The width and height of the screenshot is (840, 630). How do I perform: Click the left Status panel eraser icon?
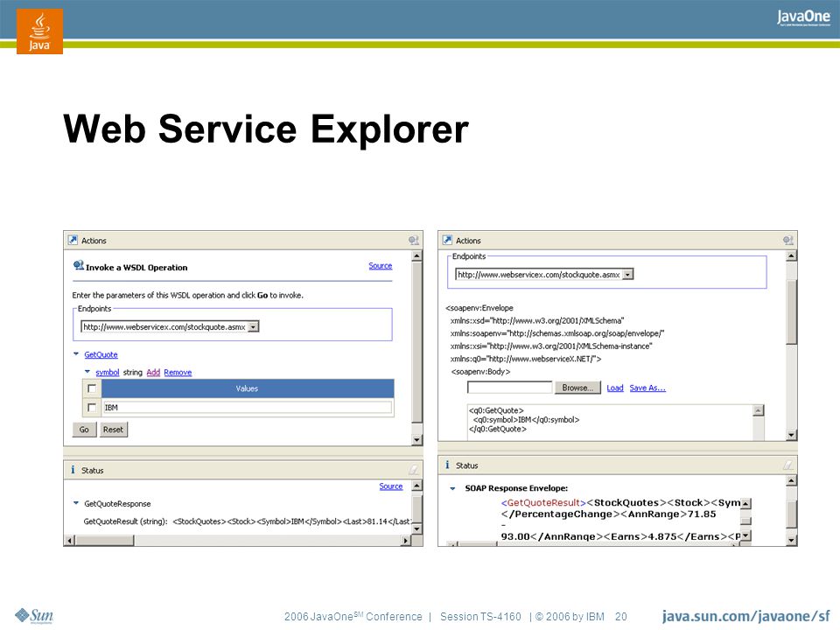pos(414,469)
